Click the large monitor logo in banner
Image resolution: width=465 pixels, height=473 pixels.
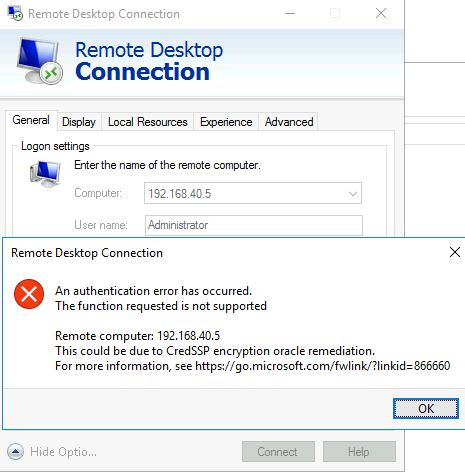click(x=40, y=61)
